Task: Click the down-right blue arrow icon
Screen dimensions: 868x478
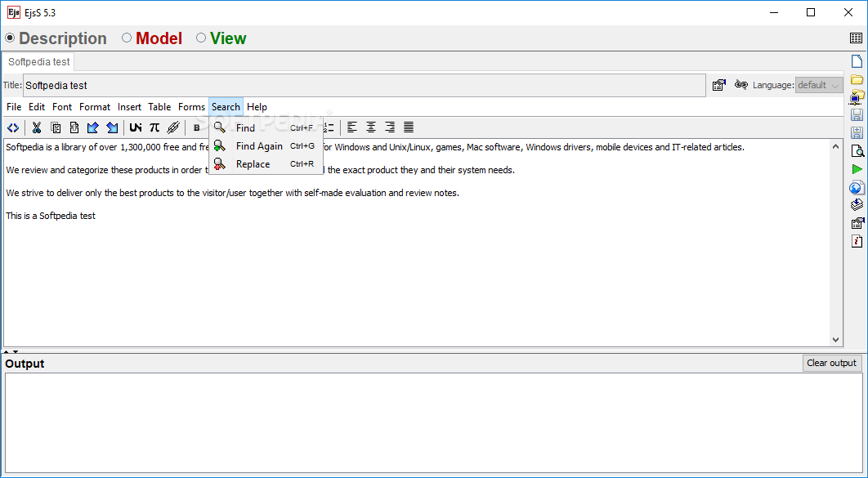Action: pos(112,127)
